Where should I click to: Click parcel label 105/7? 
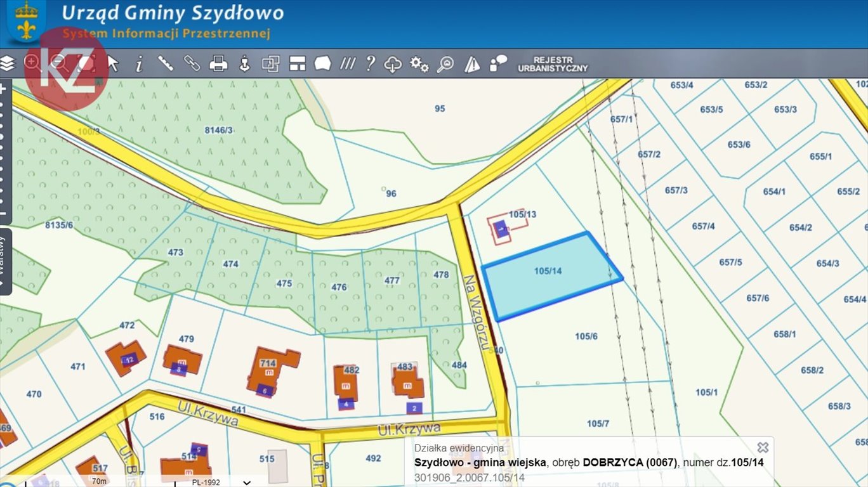598,424
